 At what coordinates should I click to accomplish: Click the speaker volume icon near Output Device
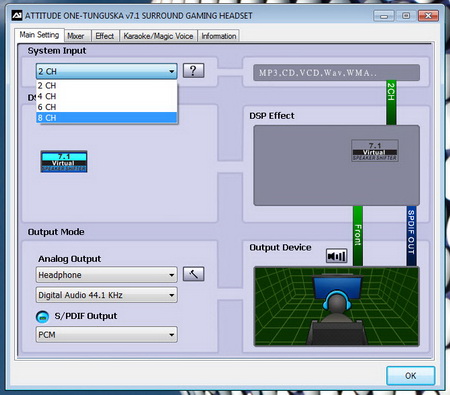point(336,256)
